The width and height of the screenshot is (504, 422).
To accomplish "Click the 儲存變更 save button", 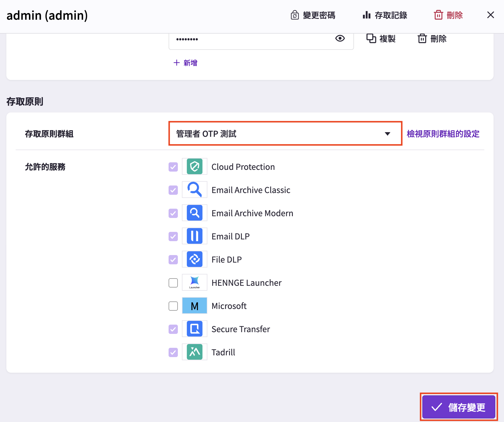I will click(x=459, y=407).
